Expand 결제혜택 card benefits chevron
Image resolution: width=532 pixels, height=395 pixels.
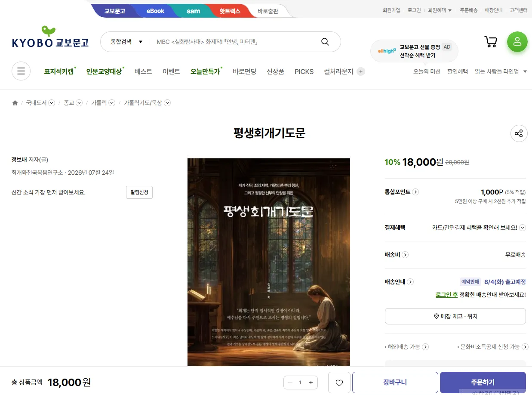[x=523, y=228]
